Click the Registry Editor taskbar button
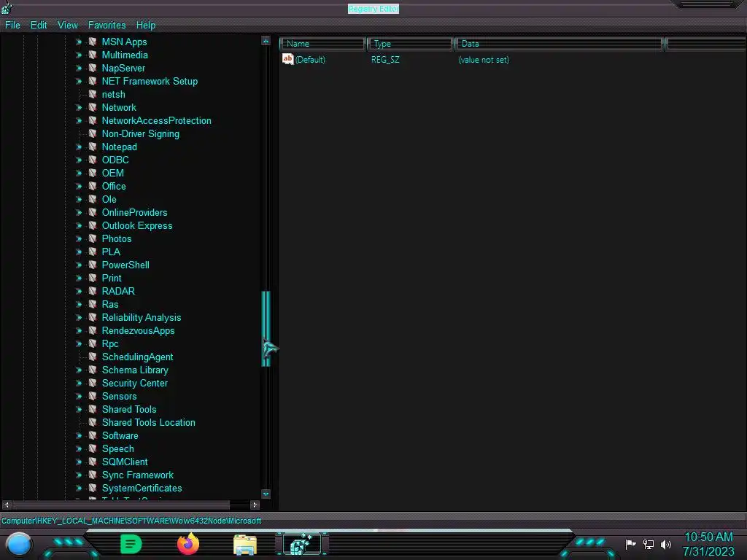Viewport: 747px width, 560px height. [x=302, y=544]
